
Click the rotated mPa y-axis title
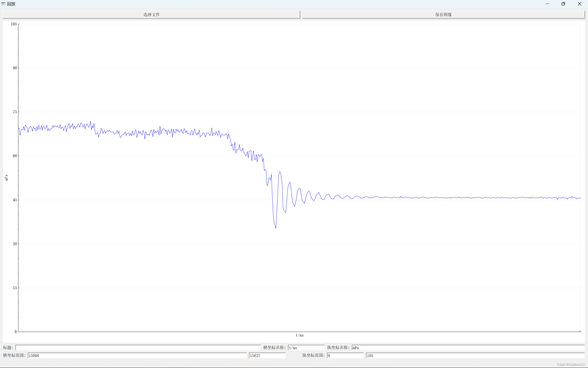pyautogui.click(x=7, y=178)
